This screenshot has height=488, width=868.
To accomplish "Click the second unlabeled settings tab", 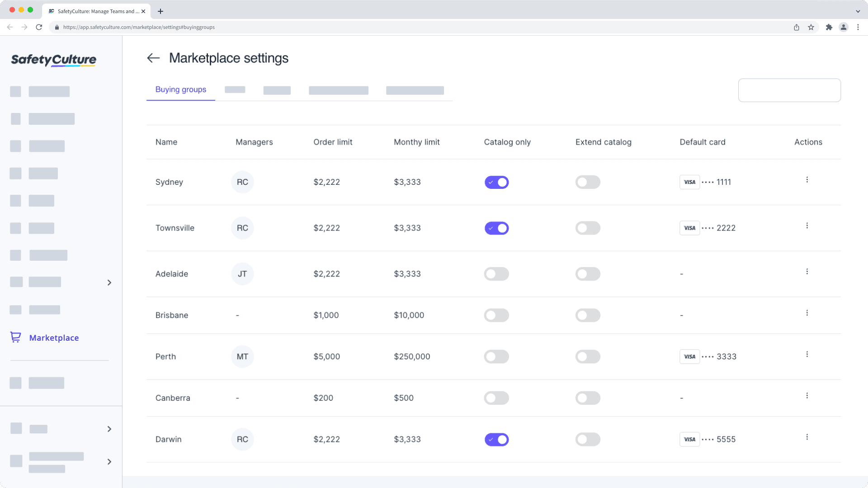I will (277, 89).
